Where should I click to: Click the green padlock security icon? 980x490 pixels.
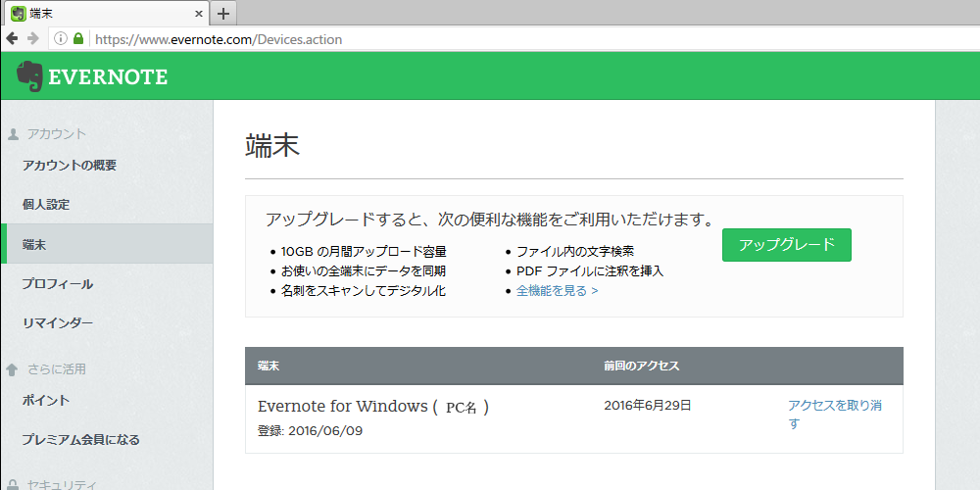[78, 39]
